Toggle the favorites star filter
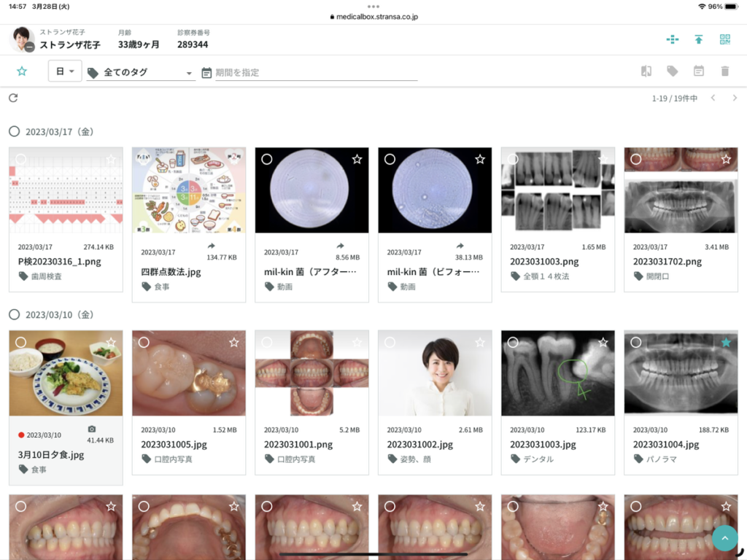This screenshot has width=747, height=560. 22,71
